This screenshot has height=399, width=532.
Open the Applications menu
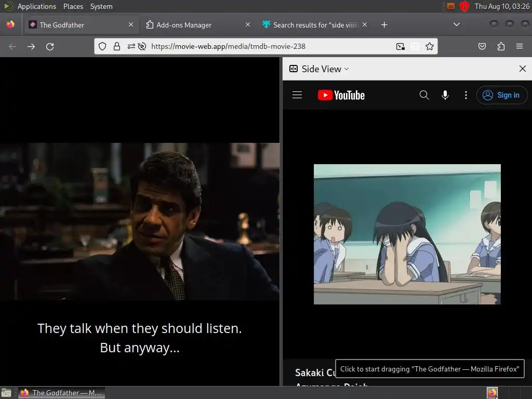tap(37, 6)
